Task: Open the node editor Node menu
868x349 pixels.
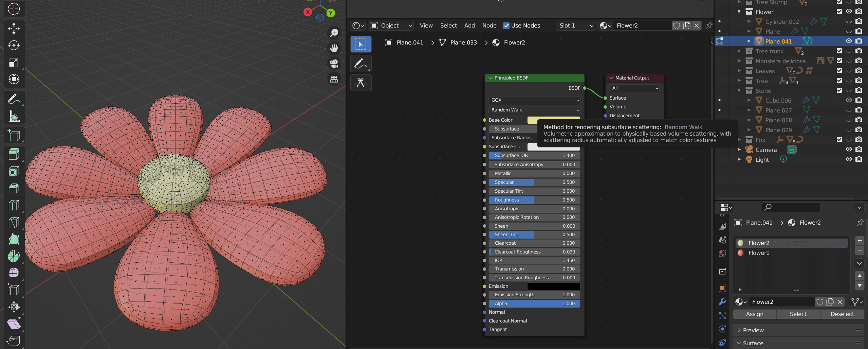Action: (489, 25)
